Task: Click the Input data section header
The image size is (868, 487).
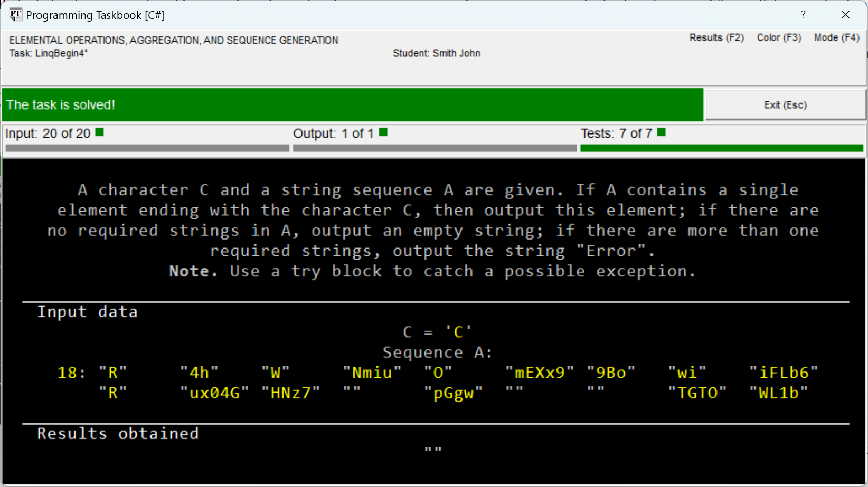Action: (88, 312)
